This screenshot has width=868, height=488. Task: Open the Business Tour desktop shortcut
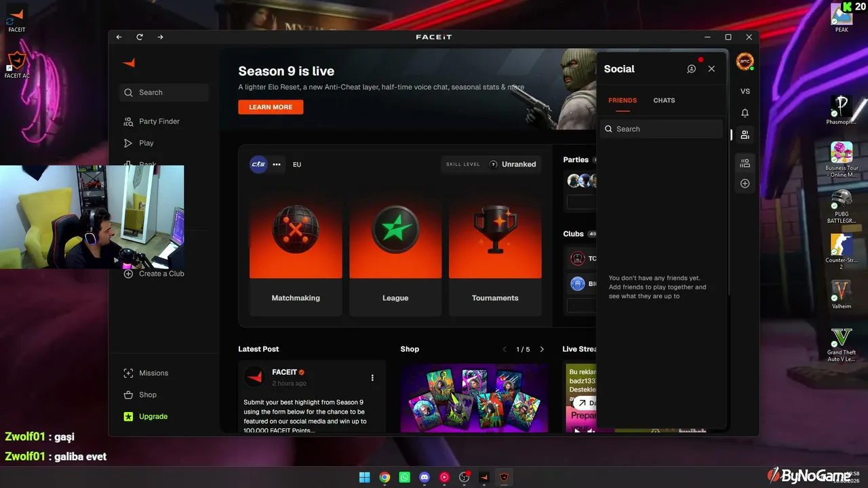click(x=842, y=160)
